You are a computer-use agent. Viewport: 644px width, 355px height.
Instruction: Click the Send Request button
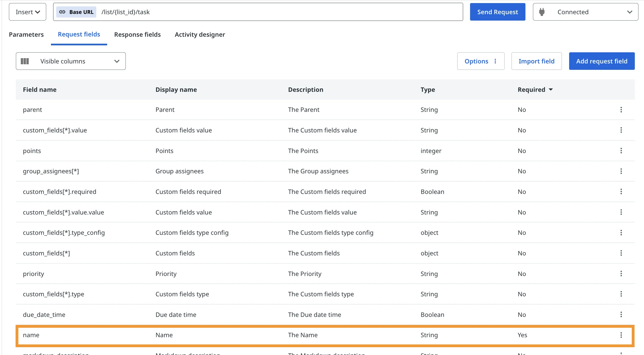click(497, 12)
